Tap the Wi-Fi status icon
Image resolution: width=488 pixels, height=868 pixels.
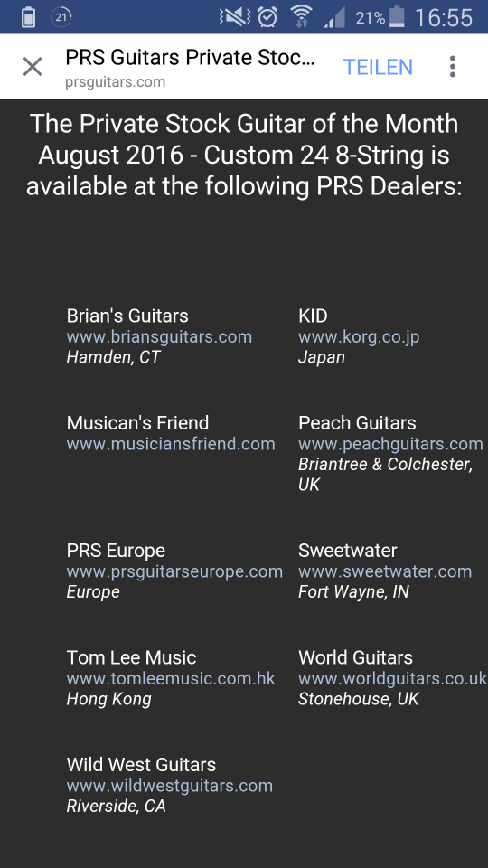point(301,17)
